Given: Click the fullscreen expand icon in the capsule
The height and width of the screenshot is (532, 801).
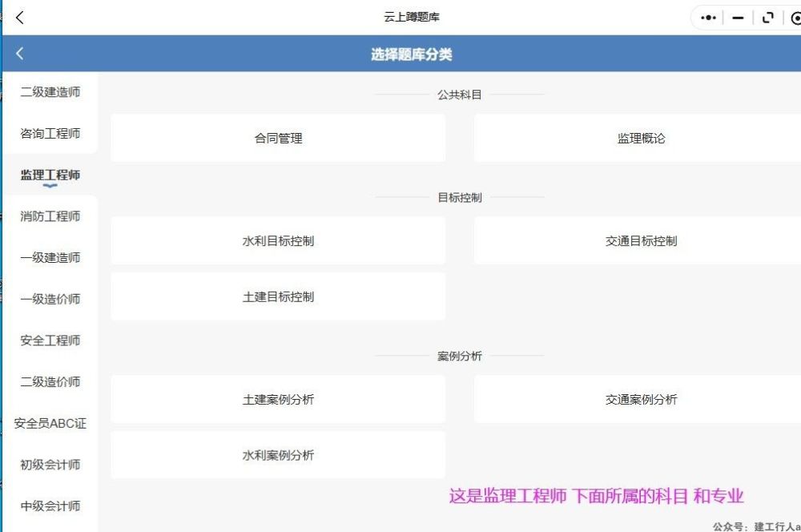Looking at the screenshot, I should click(768, 18).
